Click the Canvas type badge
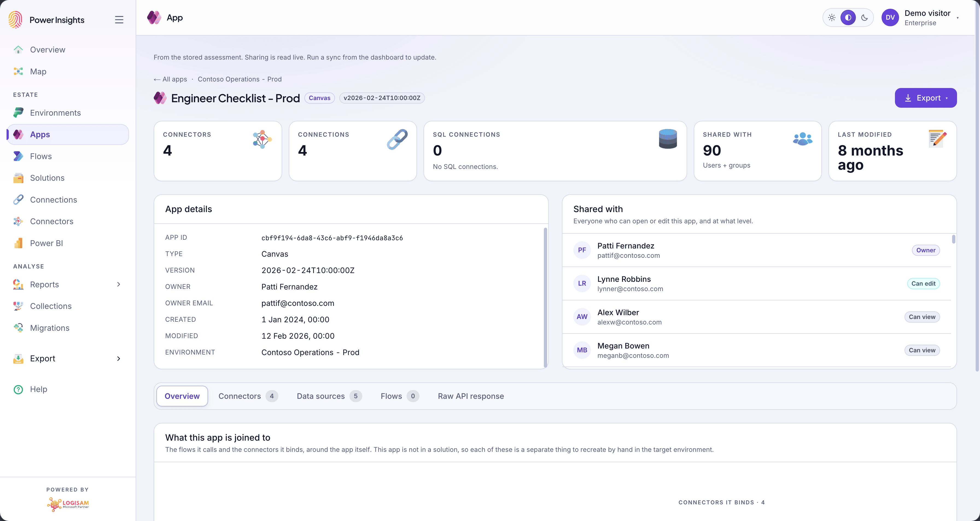Image resolution: width=980 pixels, height=521 pixels. (x=319, y=98)
